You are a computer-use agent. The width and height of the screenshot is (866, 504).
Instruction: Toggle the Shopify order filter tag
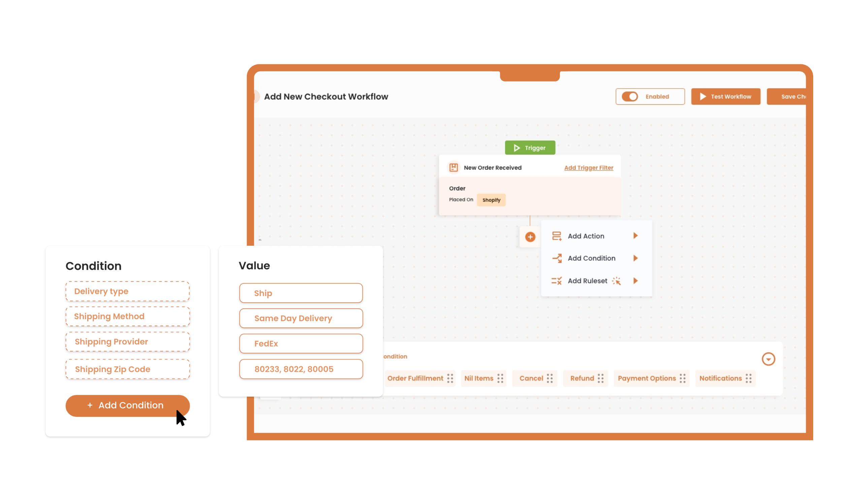(492, 200)
